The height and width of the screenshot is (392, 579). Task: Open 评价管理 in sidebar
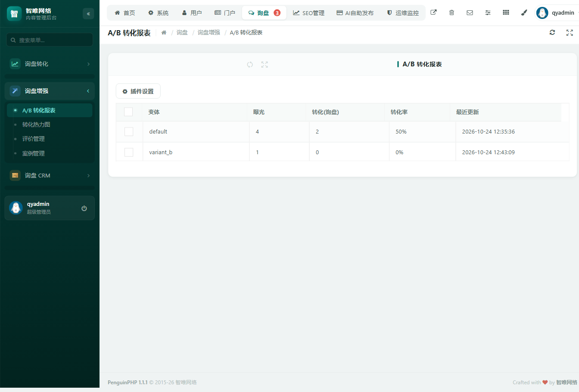pyautogui.click(x=50, y=139)
